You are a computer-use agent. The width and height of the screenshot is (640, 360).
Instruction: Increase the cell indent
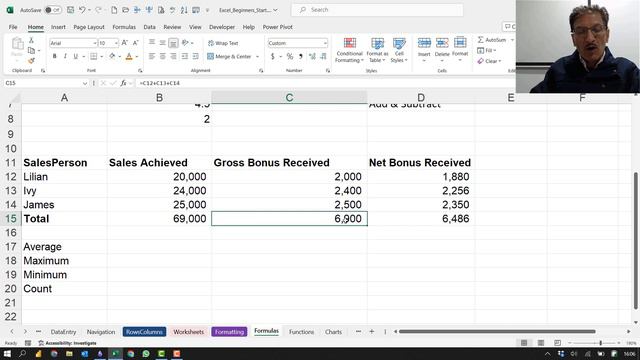[196, 56]
